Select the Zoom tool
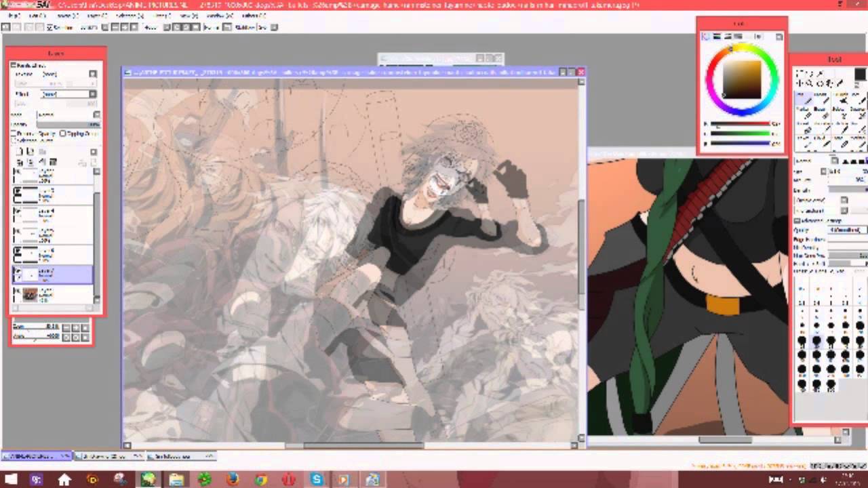Viewport: 868px width, 488px height. click(x=810, y=83)
